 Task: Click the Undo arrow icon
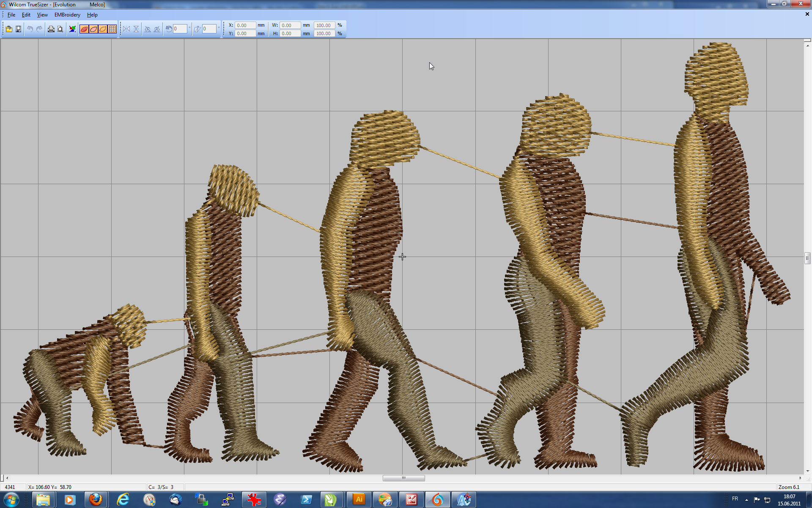point(30,29)
